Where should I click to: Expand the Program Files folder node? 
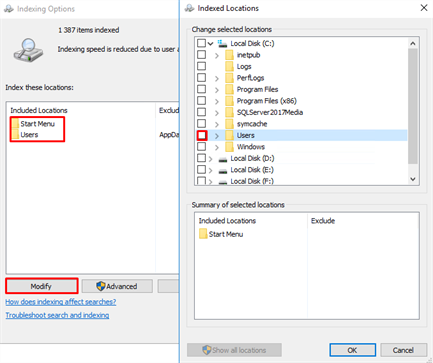(x=217, y=90)
